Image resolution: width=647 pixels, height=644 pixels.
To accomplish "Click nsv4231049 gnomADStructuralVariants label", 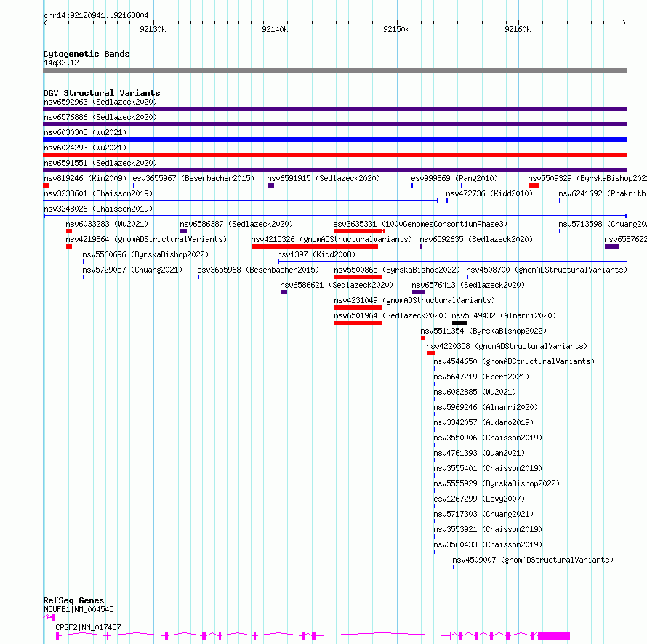I will 414,300.
